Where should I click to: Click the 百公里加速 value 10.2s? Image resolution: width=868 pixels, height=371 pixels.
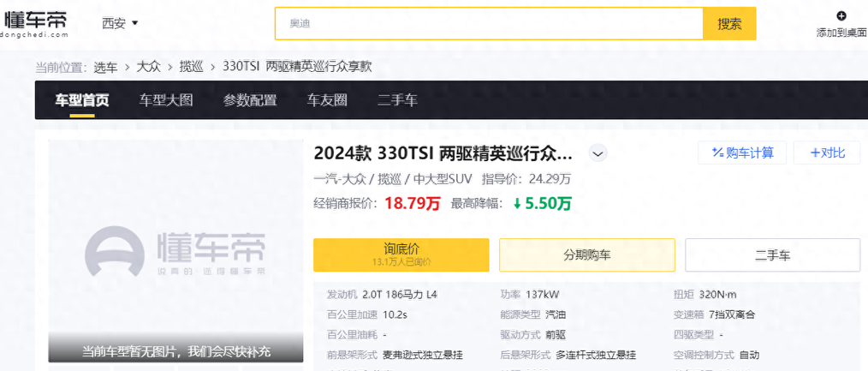pyautogui.click(x=395, y=315)
